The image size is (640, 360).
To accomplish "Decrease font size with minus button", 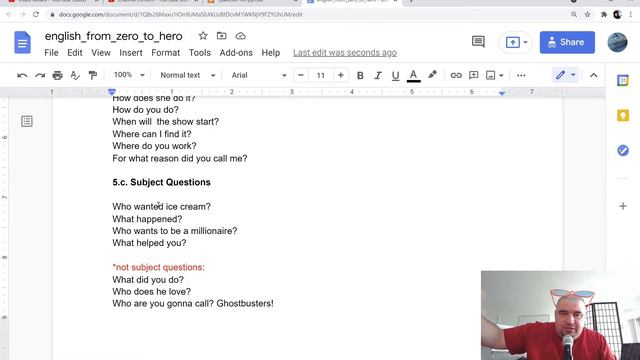I will (x=301, y=76).
